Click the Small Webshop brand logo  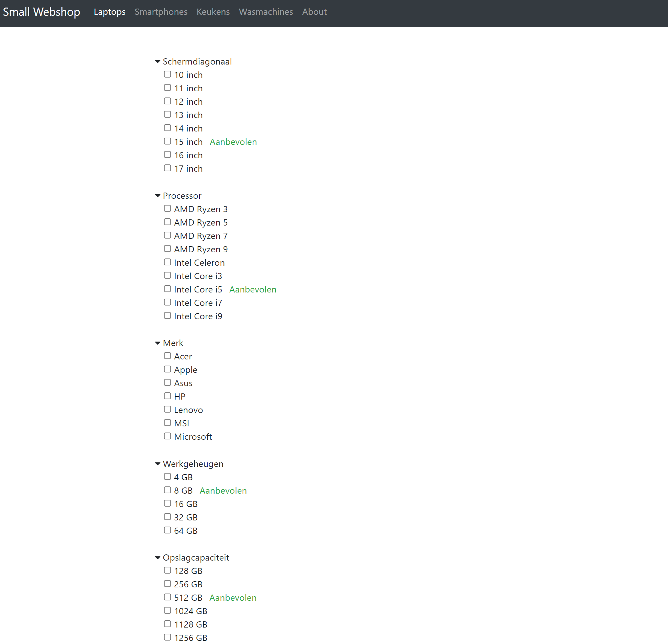pyautogui.click(x=42, y=12)
